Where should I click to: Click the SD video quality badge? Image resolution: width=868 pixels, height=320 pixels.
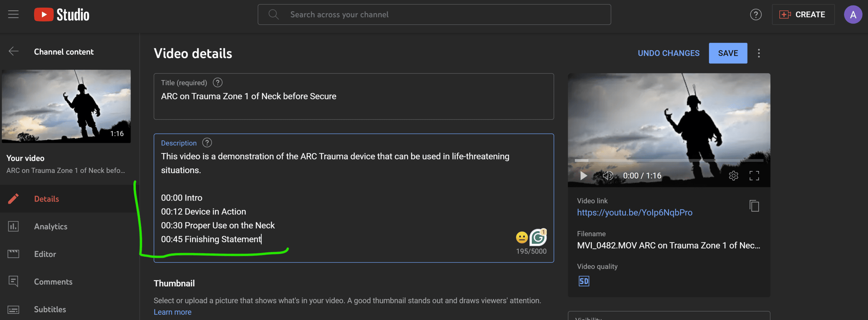[x=583, y=281]
